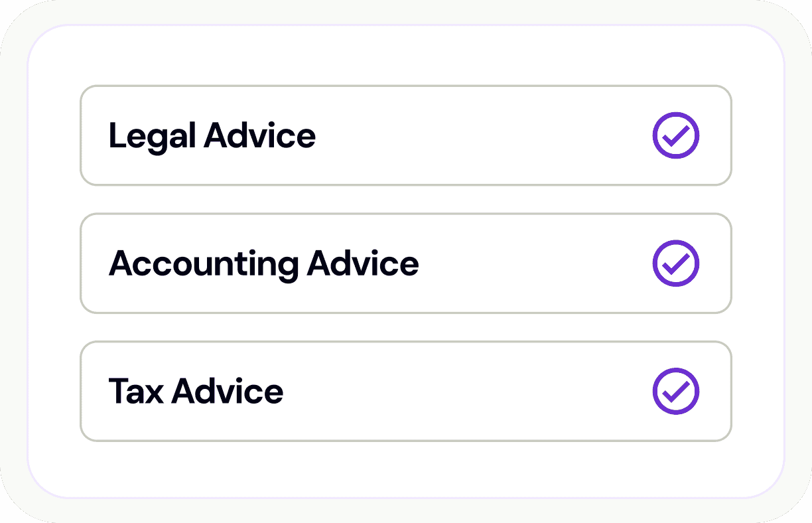Uncheck the Legal Advice circle checkbox
The height and width of the screenshot is (523, 812).
[675, 136]
